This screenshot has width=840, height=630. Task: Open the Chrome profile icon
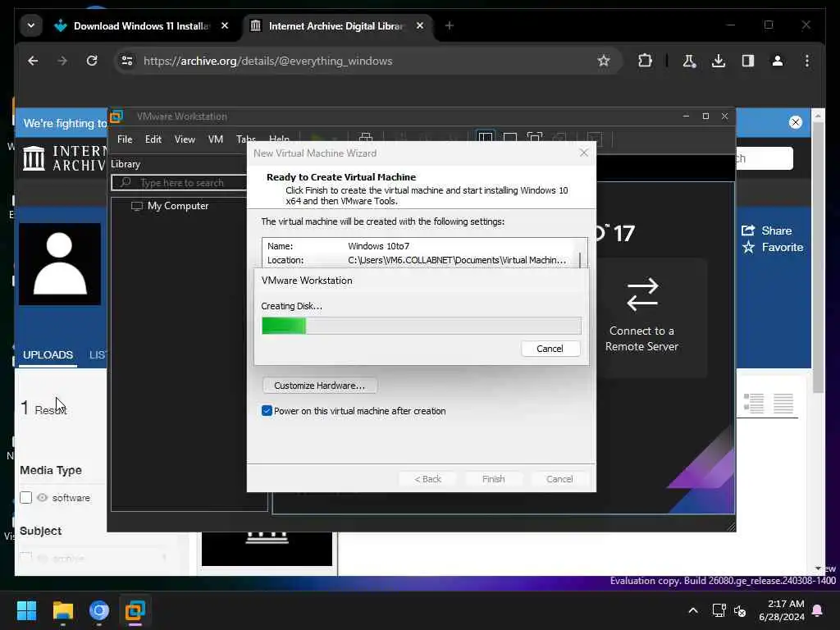click(778, 61)
